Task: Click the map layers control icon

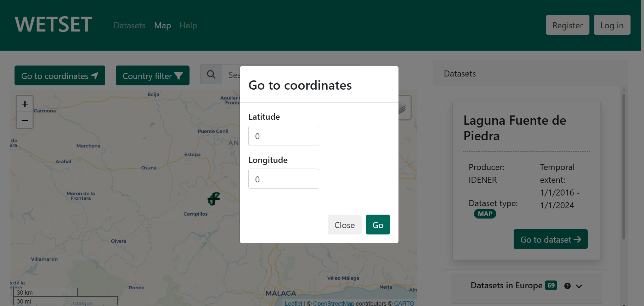Action: [404, 108]
